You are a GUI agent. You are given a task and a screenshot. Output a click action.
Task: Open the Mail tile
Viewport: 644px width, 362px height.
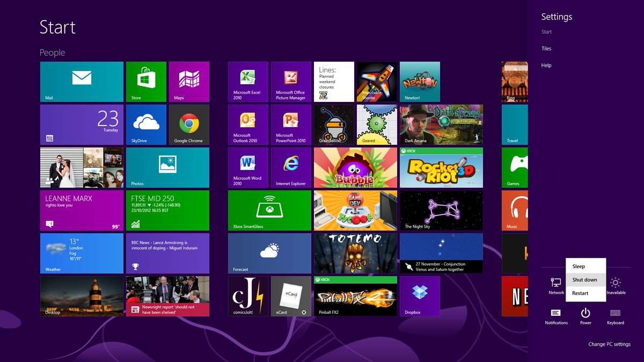[x=81, y=81]
